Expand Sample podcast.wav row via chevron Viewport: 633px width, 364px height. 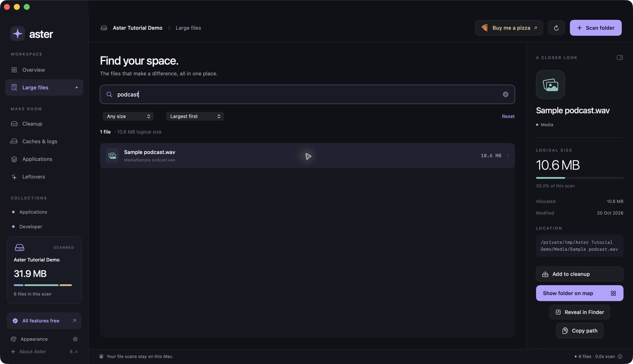click(508, 156)
